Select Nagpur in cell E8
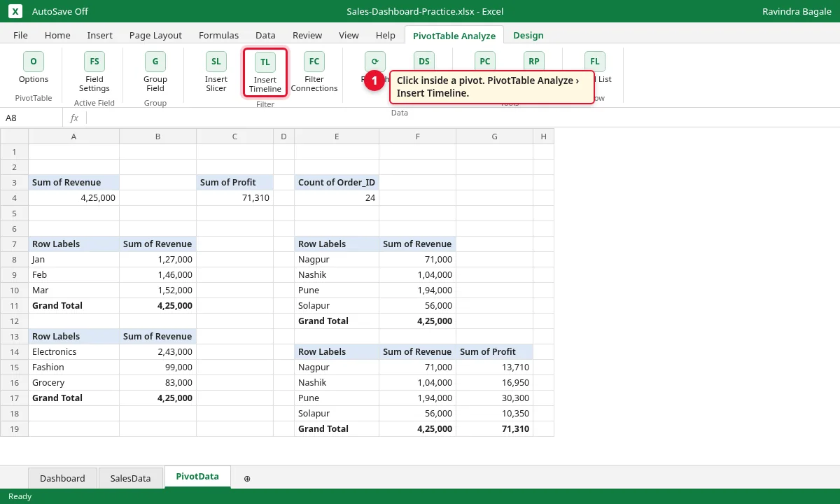The width and height of the screenshot is (840, 504). click(337, 259)
